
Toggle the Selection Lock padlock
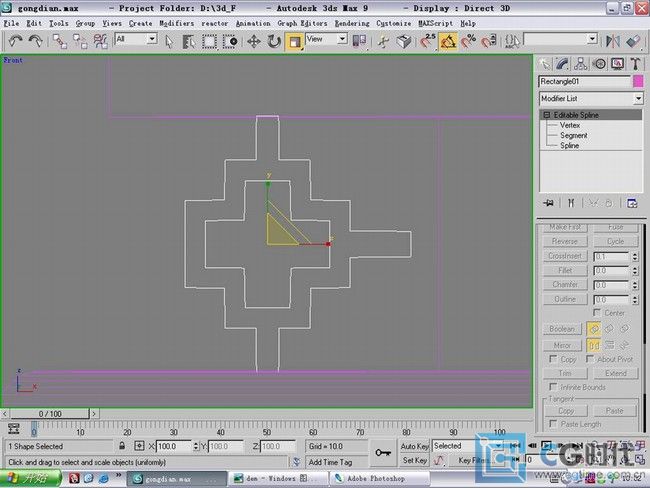[122, 446]
